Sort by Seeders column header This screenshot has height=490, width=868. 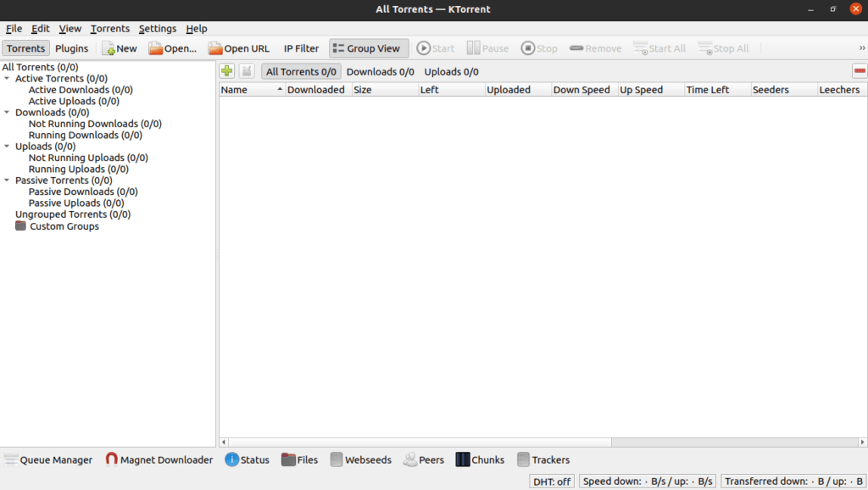click(783, 90)
